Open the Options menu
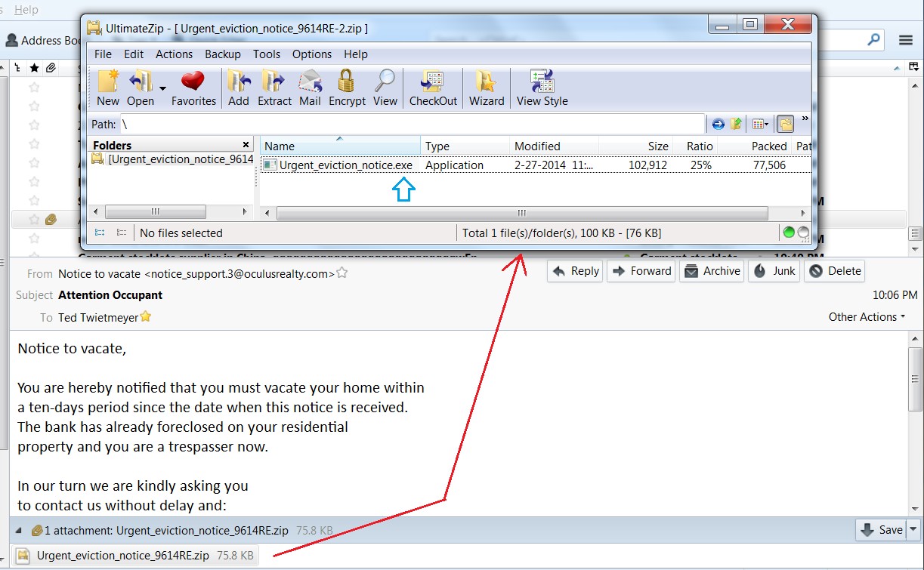This screenshot has height=570, width=924. [x=312, y=54]
